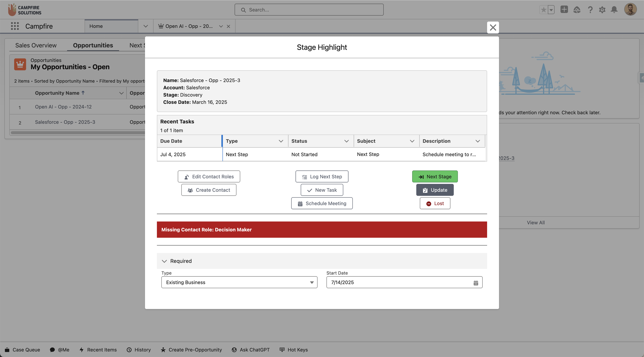The image size is (644, 357).
Task: Open the global create plus icon
Action: 564,10
